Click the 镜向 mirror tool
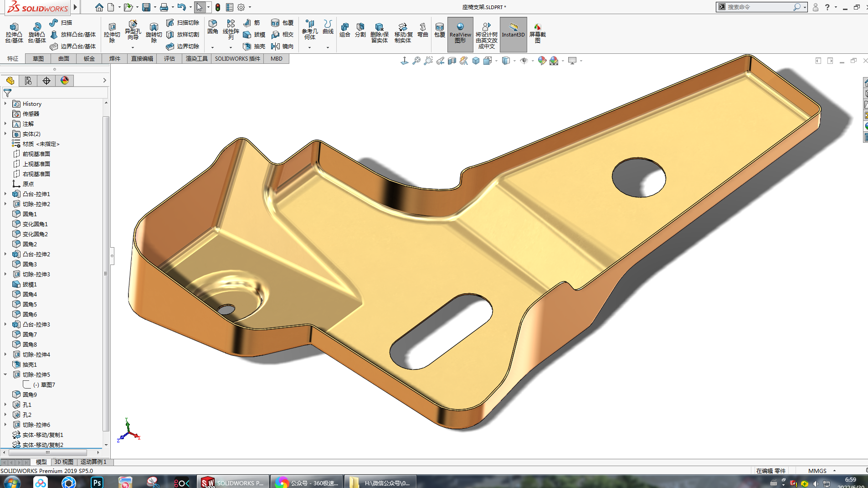868x488 pixels. tap(282, 47)
